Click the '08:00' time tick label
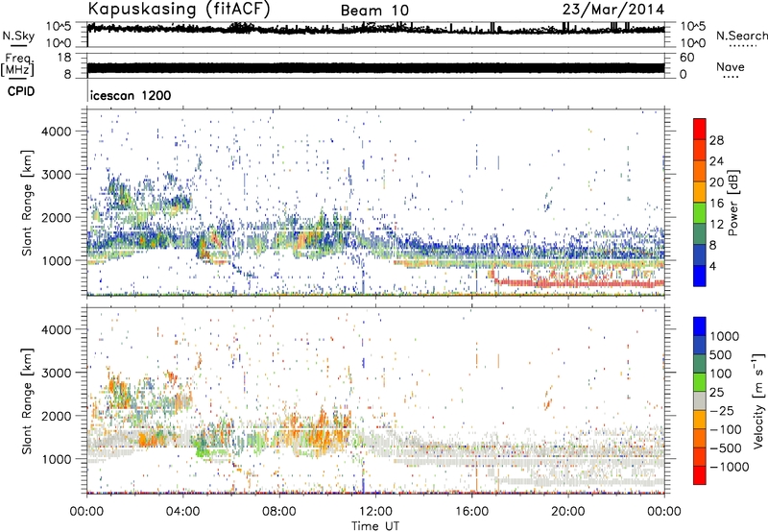768x532 pixels. [279, 512]
